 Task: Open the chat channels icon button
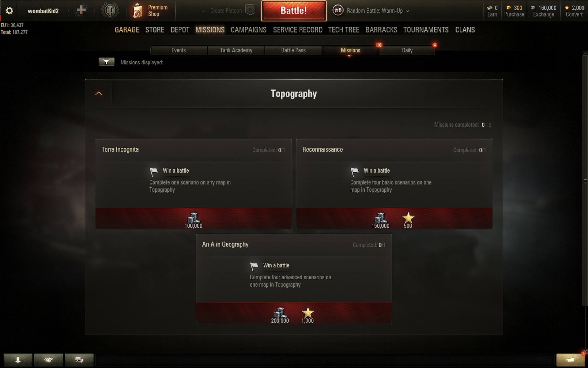point(79,360)
